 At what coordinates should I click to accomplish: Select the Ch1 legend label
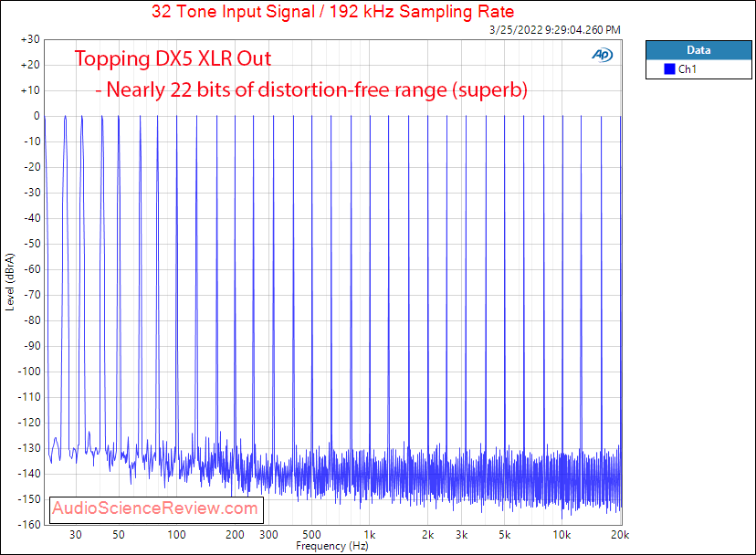click(687, 69)
